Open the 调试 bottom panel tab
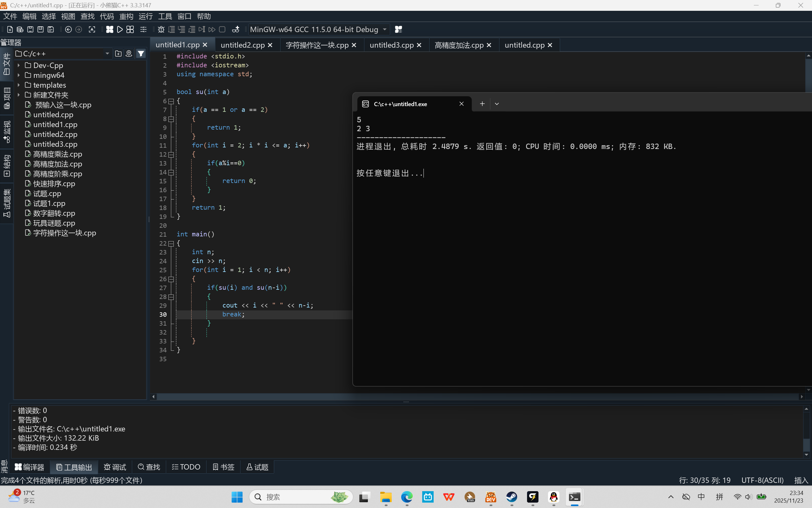Viewport: 812px width, 508px height. pyautogui.click(x=115, y=467)
